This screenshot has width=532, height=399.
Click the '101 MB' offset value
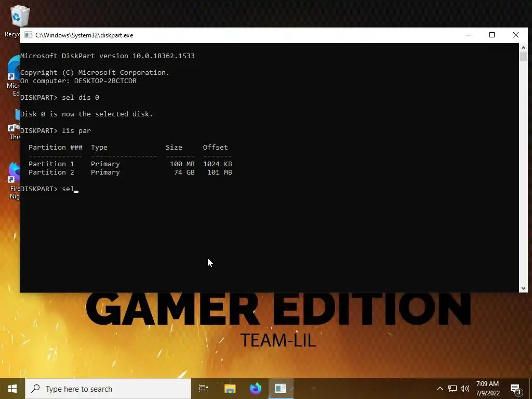(x=220, y=172)
